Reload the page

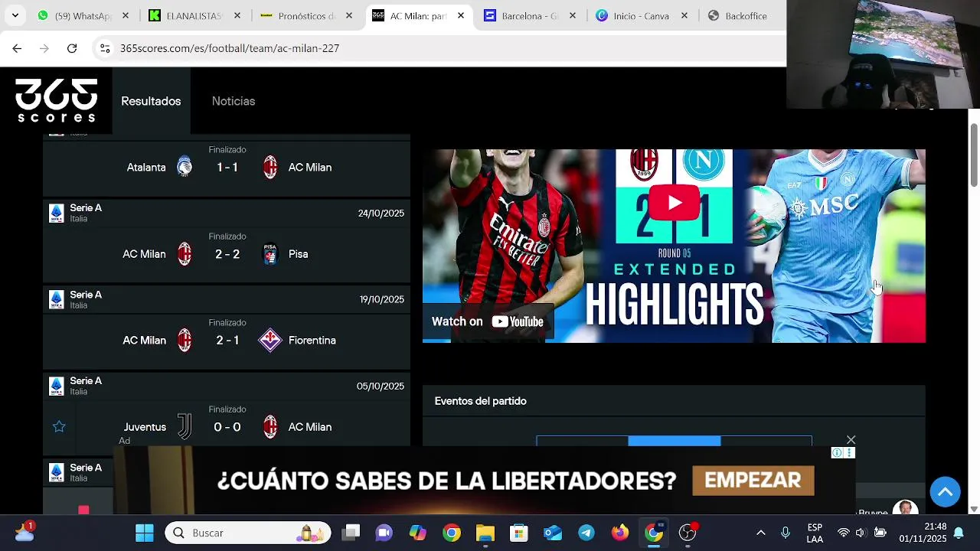72,48
